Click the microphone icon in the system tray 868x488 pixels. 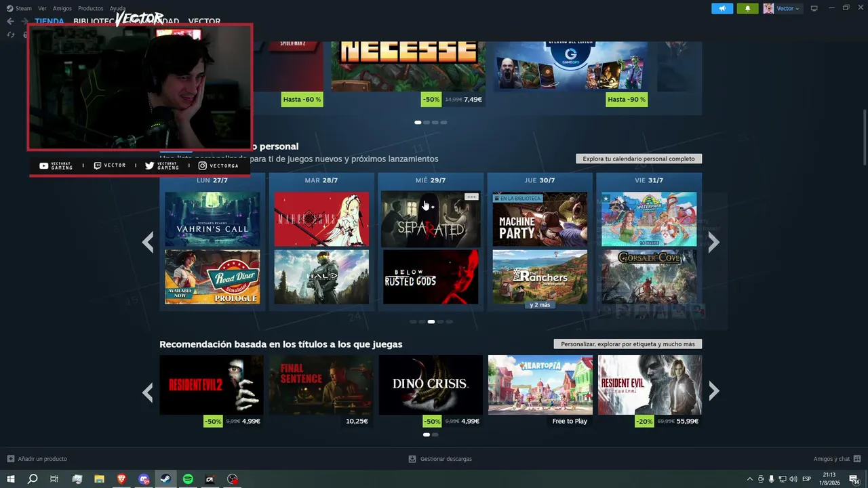coord(771,479)
